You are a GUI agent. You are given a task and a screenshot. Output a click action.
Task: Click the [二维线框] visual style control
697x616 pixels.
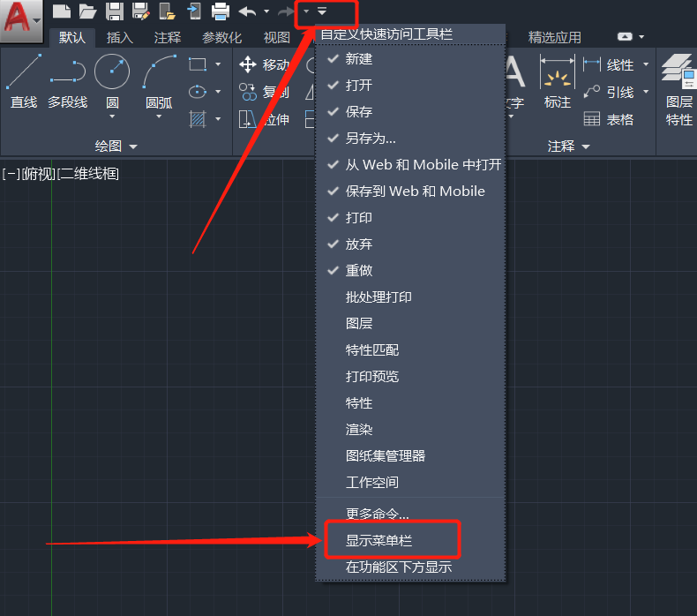point(88,174)
